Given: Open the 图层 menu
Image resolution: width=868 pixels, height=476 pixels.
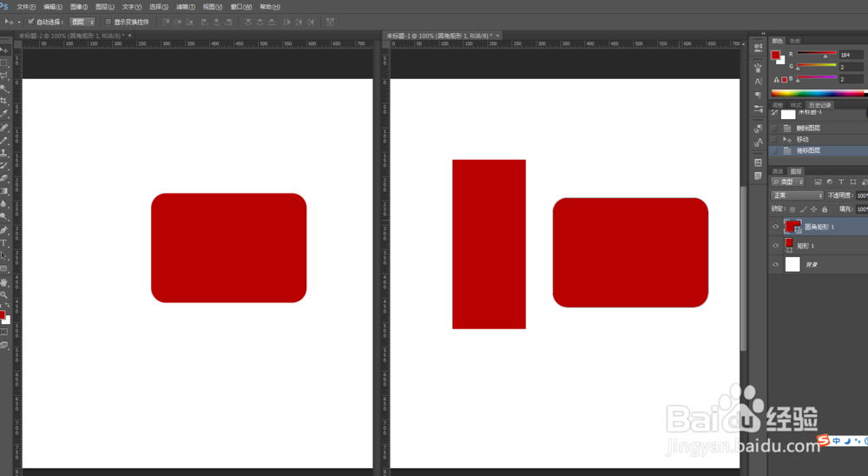Looking at the screenshot, I should coord(105,7).
